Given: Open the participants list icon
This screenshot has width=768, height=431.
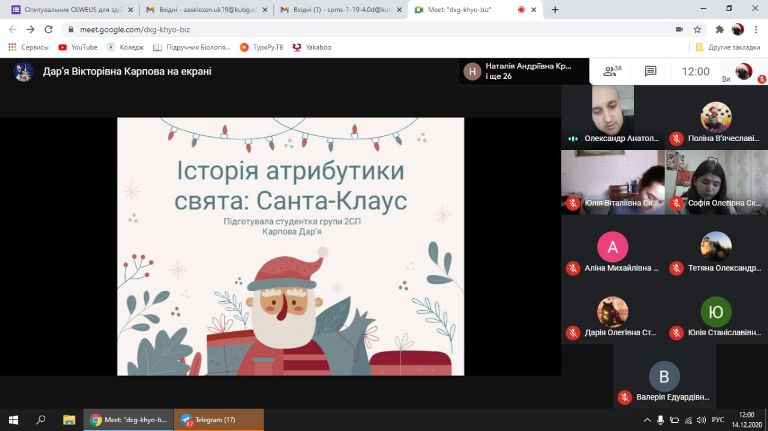Looking at the screenshot, I should tap(611, 71).
